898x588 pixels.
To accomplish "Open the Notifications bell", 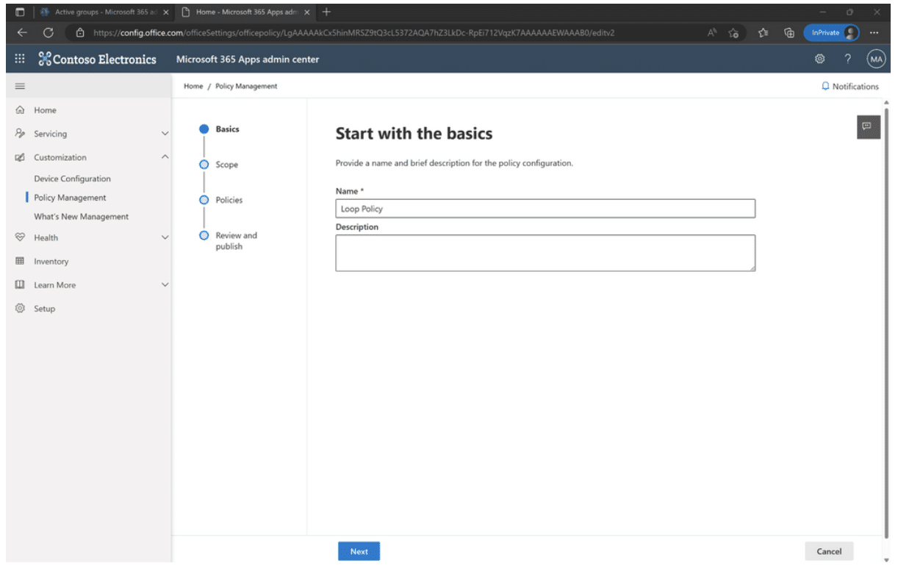I will click(849, 86).
